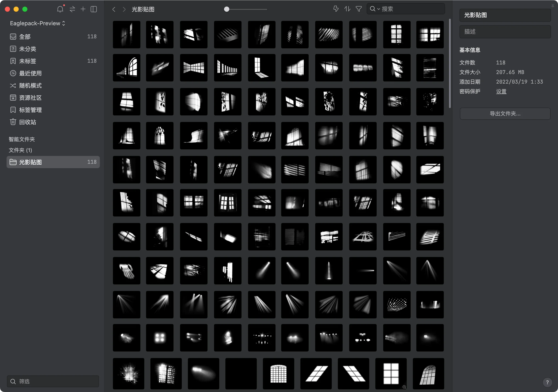Select the solid black empty thumbnail
The width and height of the screenshot is (558, 392).
[x=241, y=374]
